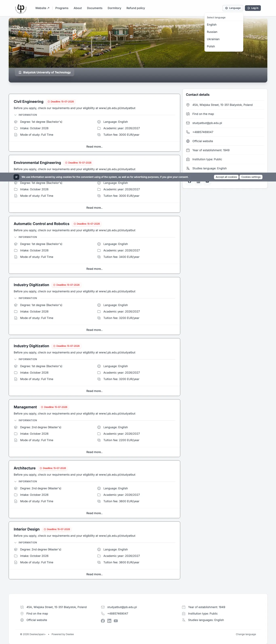
Task: Accept all cookies in the banner
Action: click(x=226, y=177)
